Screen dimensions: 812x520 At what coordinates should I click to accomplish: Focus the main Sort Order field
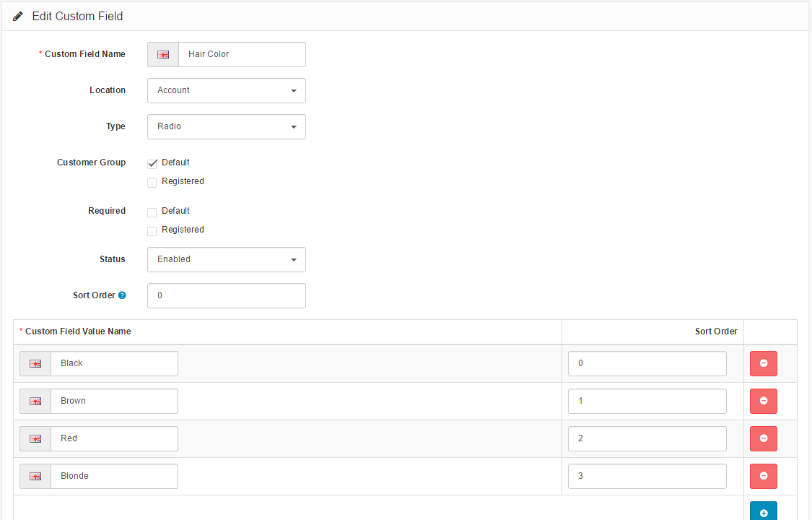pos(227,295)
